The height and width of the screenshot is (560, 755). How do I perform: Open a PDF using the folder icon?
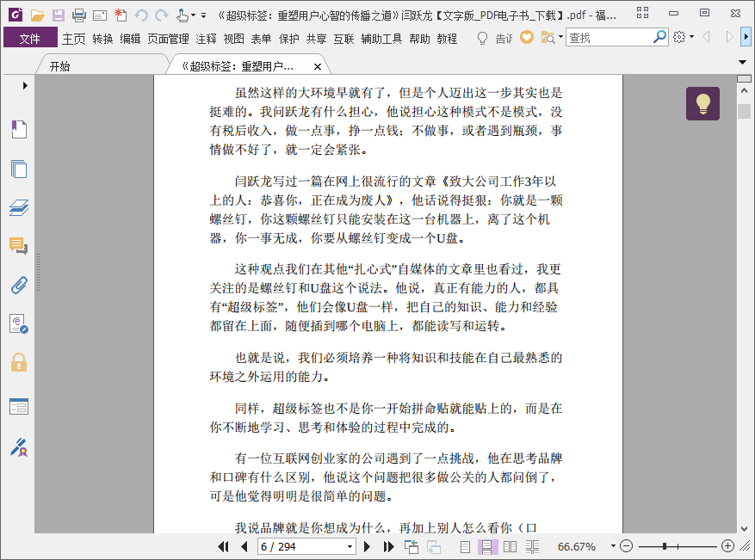point(37,15)
